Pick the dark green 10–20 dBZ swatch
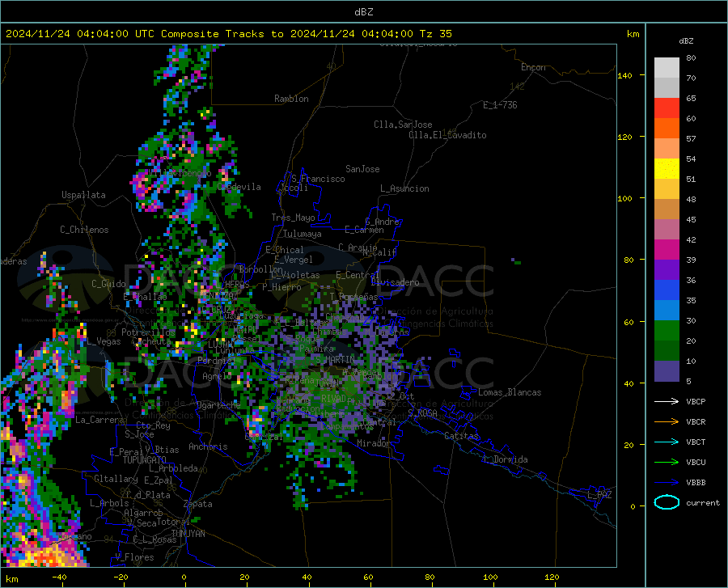Viewport: 728px width, 588px height. point(667,351)
